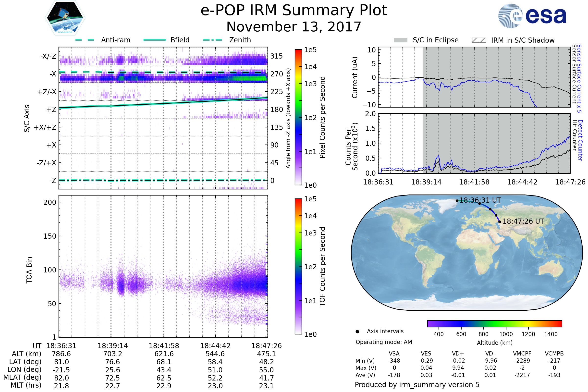The image size is (588, 392).
Task: Click the TOF Counts per Second colorbar
Action: (x=298, y=266)
